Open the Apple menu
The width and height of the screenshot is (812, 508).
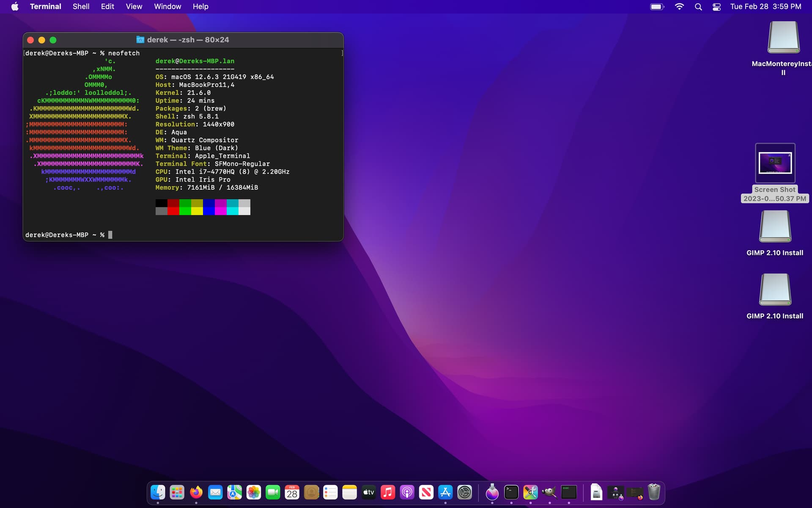(x=15, y=6)
